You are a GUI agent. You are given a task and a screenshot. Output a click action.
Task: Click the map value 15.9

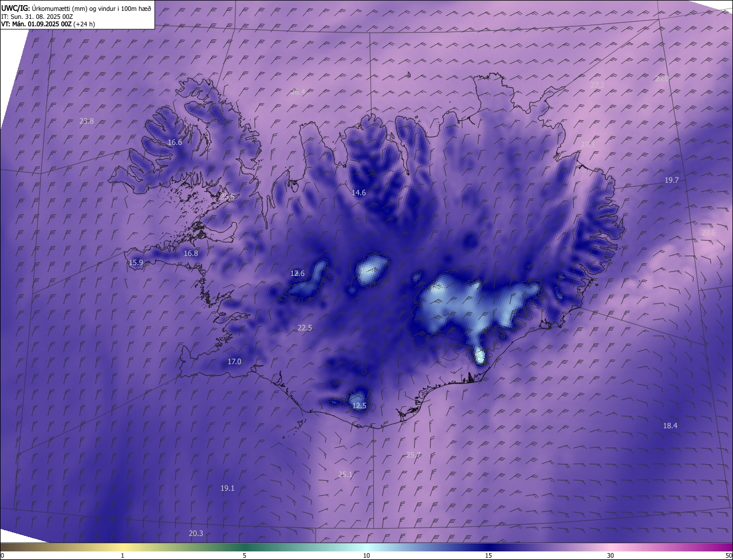pos(136,263)
